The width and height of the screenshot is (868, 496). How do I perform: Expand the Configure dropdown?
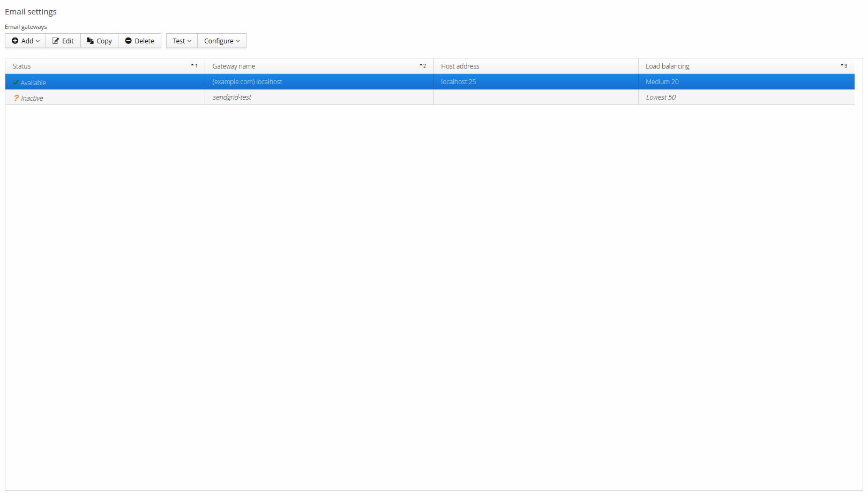pos(222,41)
